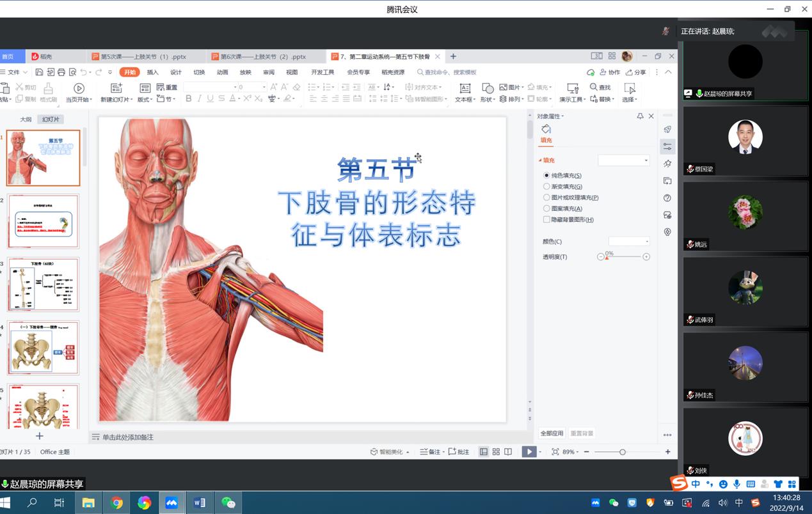Toggle Italic formatting

pyautogui.click(x=199, y=98)
